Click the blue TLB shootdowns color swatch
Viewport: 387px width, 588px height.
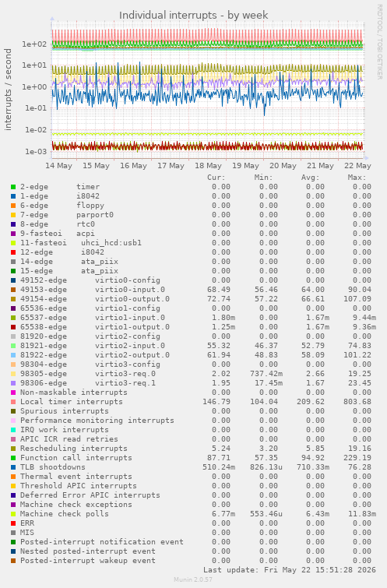click(13, 467)
